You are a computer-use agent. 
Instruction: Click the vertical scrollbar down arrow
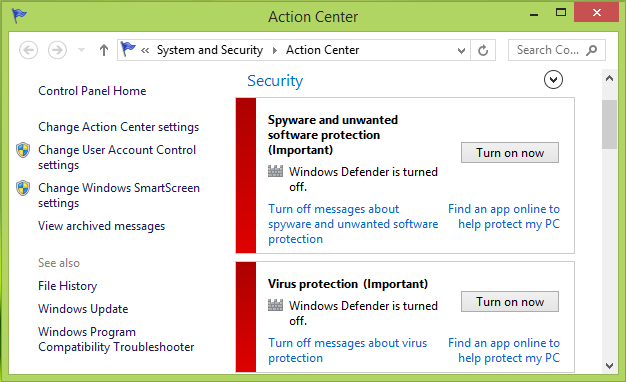click(609, 365)
